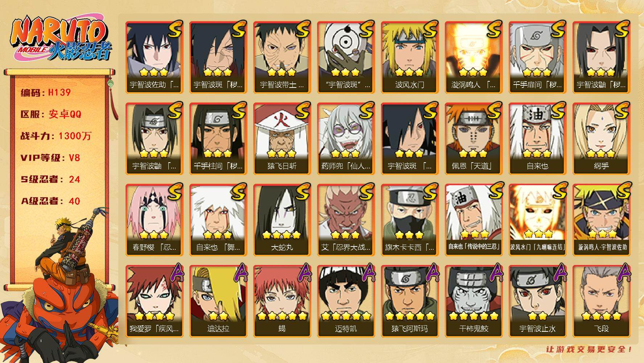Choose the 纲手 character card
Screen dimensions: 644x363
coord(601,139)
